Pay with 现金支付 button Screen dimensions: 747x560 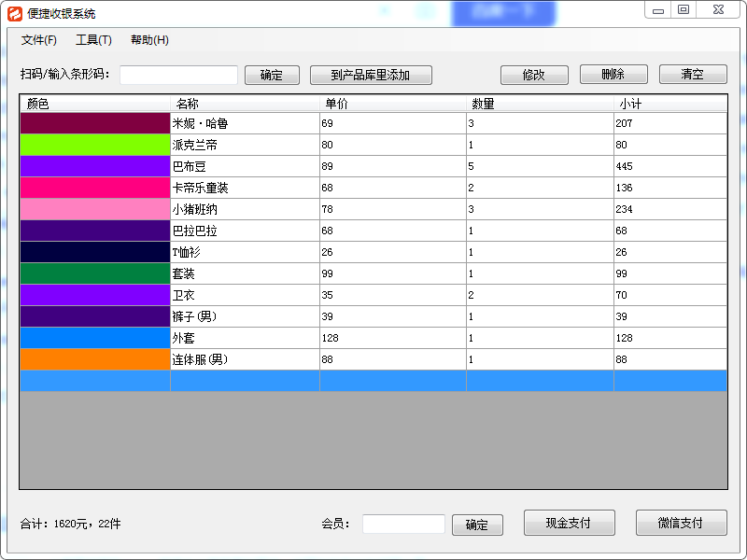(569, 523)
